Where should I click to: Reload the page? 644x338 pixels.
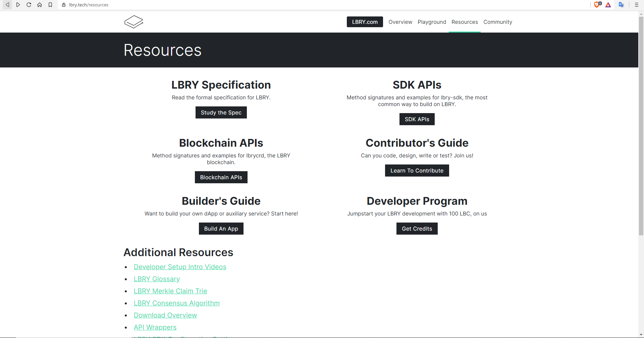29,5
